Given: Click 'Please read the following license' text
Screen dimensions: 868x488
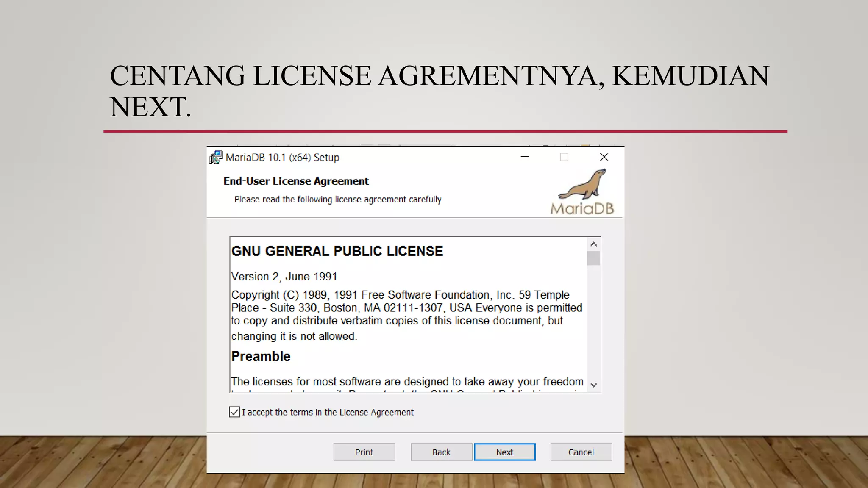Looking at the screenshot, I should (338, 200).
